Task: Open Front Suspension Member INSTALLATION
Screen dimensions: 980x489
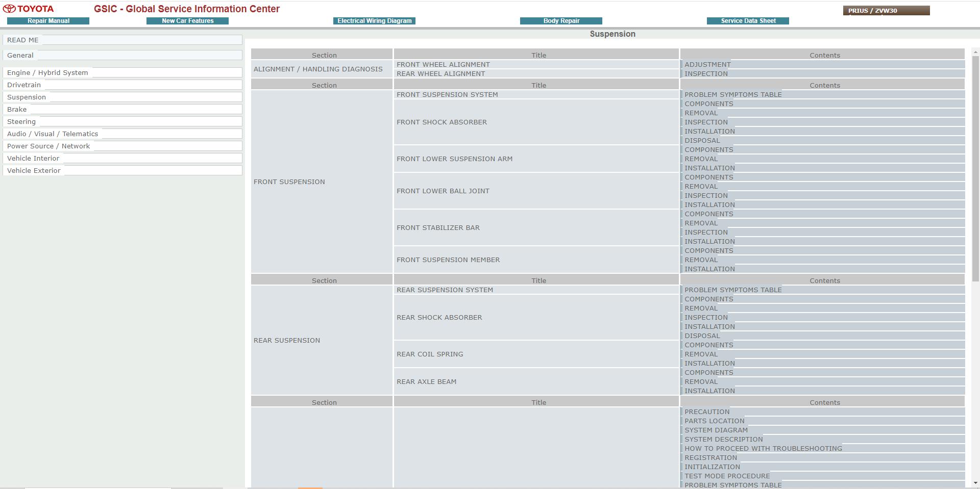Action: 709,269
